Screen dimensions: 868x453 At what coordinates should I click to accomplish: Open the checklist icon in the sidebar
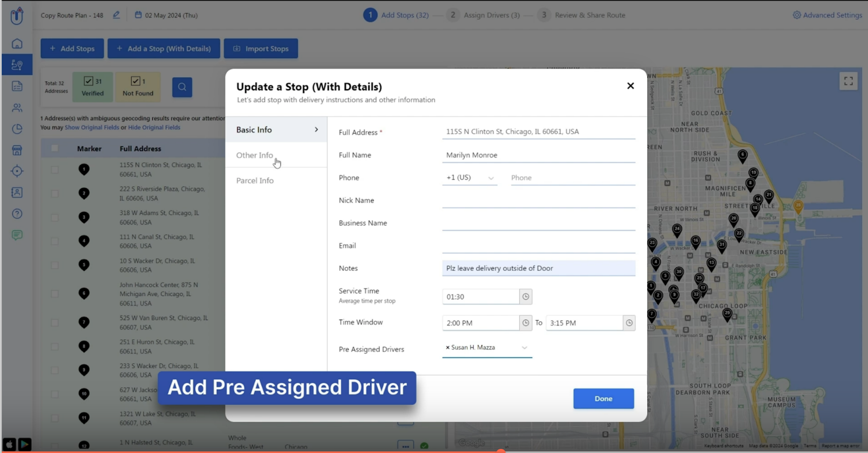[x=17, y=86]
